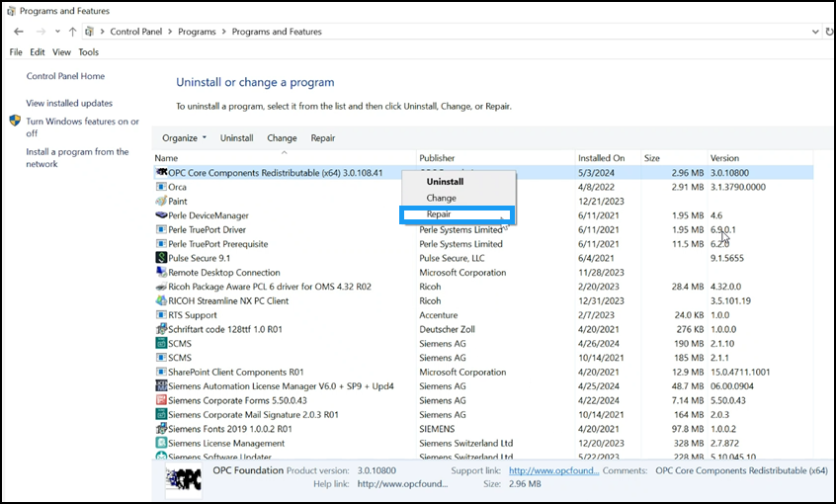Click the shield icon for Windows features

(16, 122)
